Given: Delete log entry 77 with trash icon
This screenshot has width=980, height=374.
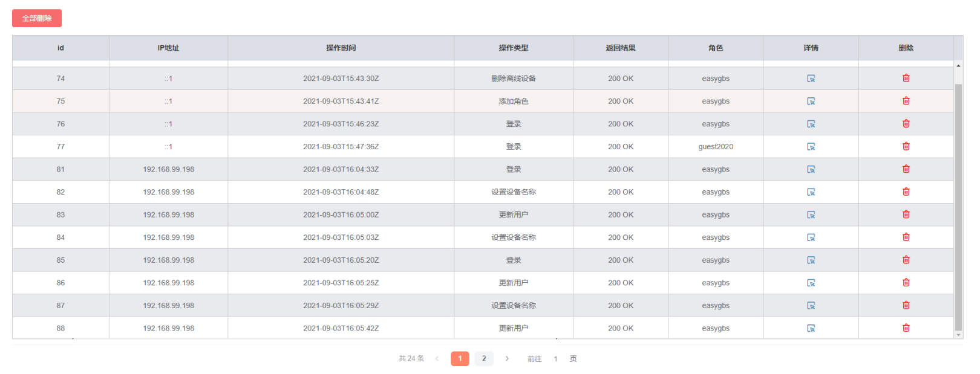Looking at the screenshot, I should click(906, 146).
